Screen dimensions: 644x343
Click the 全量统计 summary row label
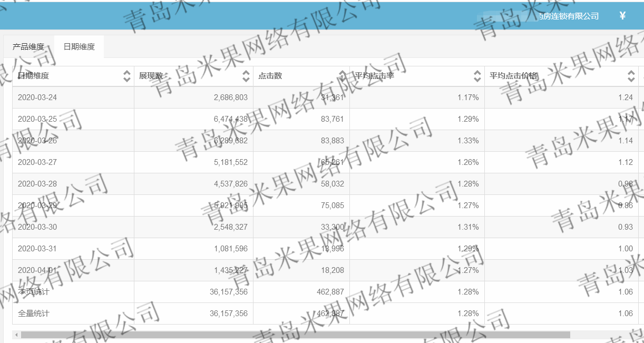point(34,313)
